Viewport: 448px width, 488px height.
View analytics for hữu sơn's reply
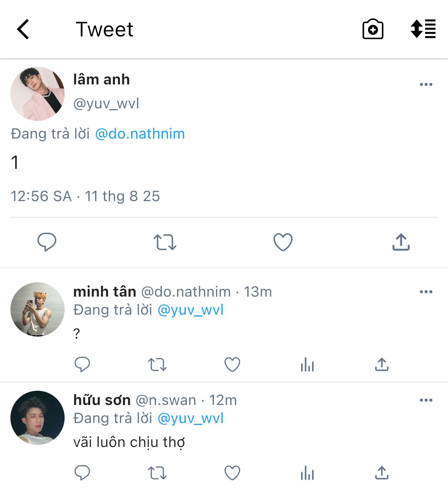pyautogui.click(x=307, y=473)
